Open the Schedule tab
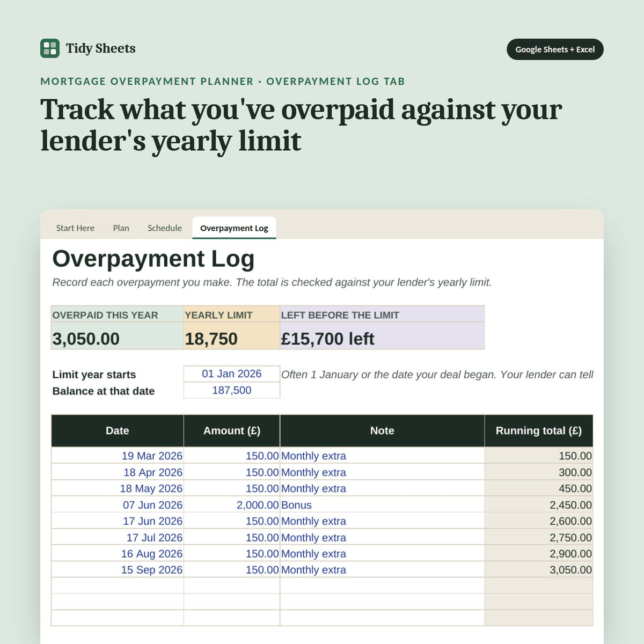This screenshot has width=644, height=644. (165, 228)
